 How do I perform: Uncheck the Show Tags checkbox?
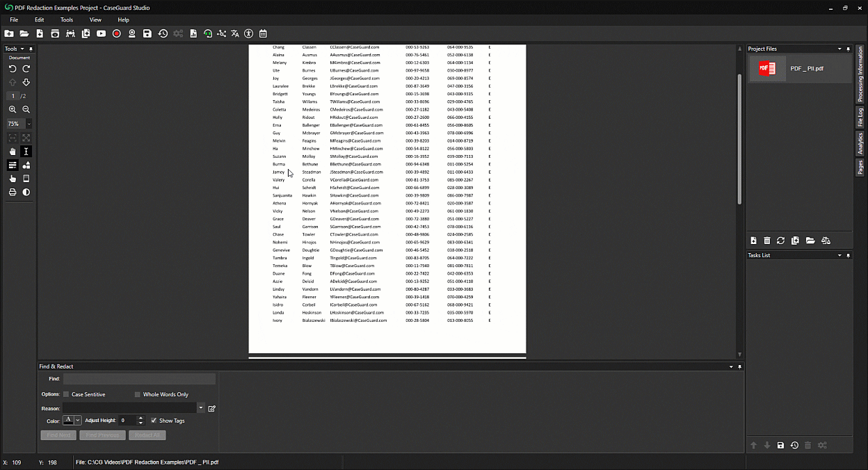154,420
